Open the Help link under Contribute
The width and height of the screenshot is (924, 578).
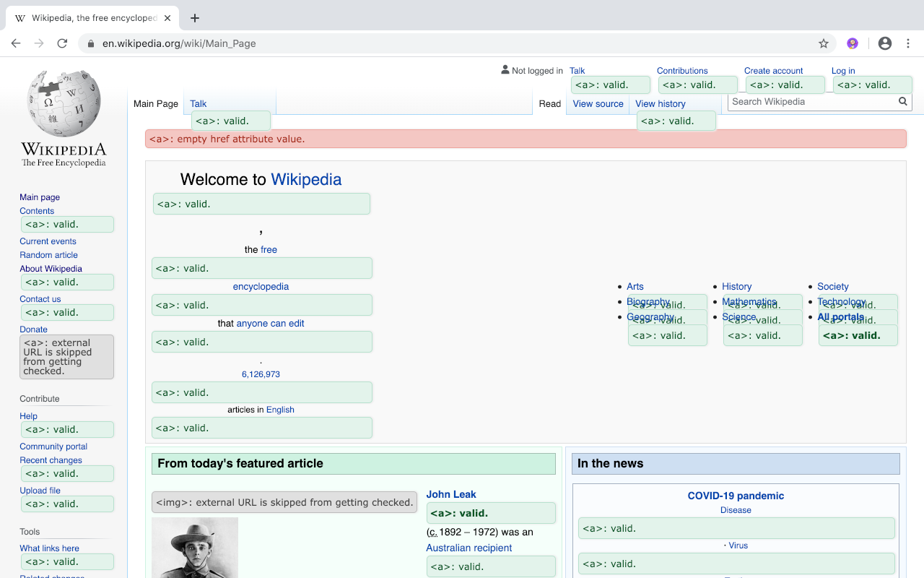(x=28, y=416)
